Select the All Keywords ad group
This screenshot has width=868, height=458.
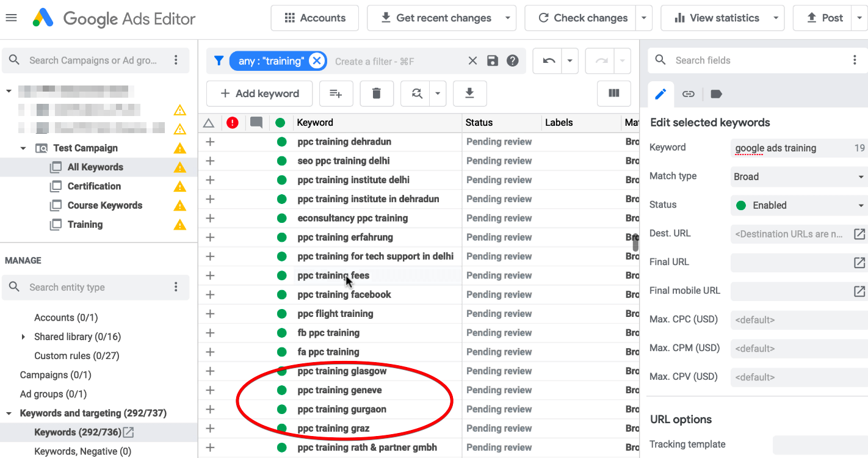tap(95, 167)
